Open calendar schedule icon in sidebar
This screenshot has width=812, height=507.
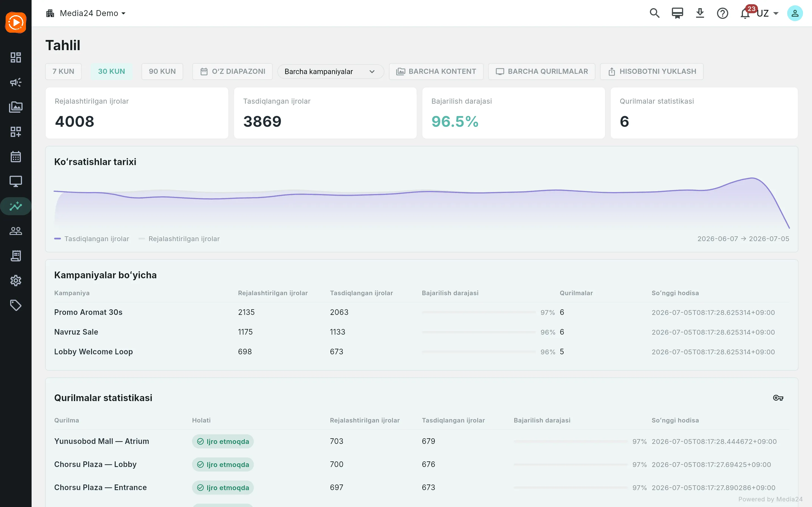click(16, 157)
